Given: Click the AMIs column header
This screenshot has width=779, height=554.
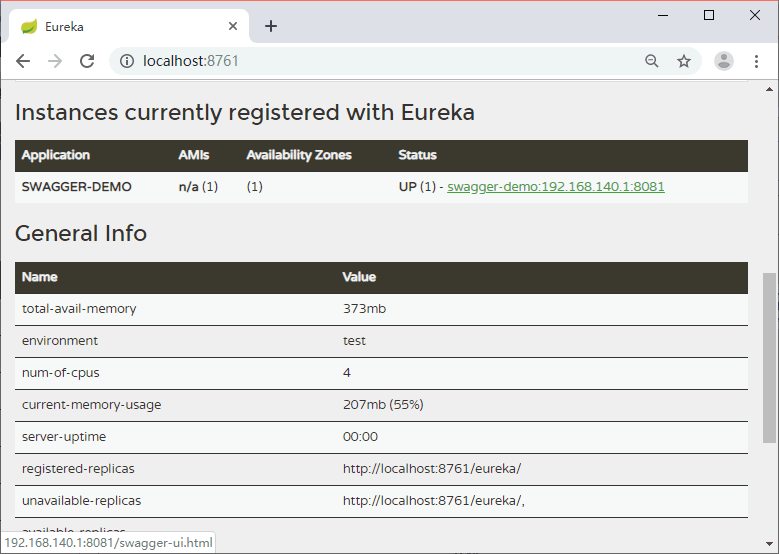Looking at the screenshot, I should click(194, 155).
